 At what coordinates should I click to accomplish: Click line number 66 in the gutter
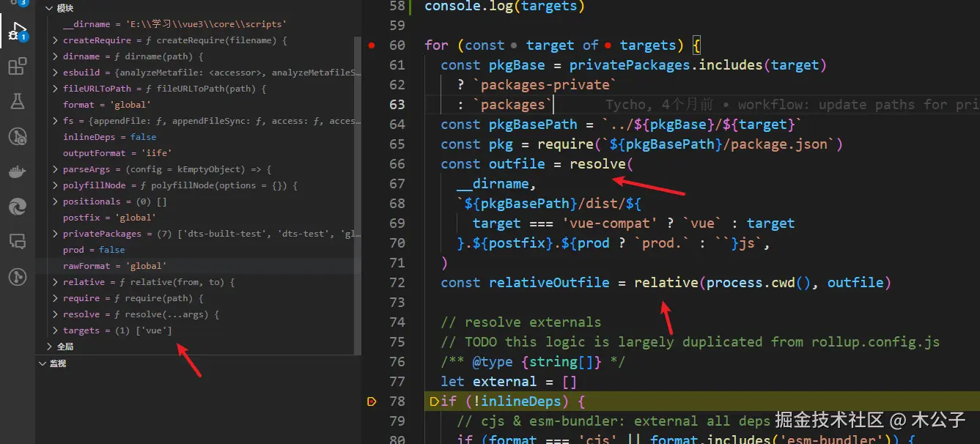tap(397, 164)
